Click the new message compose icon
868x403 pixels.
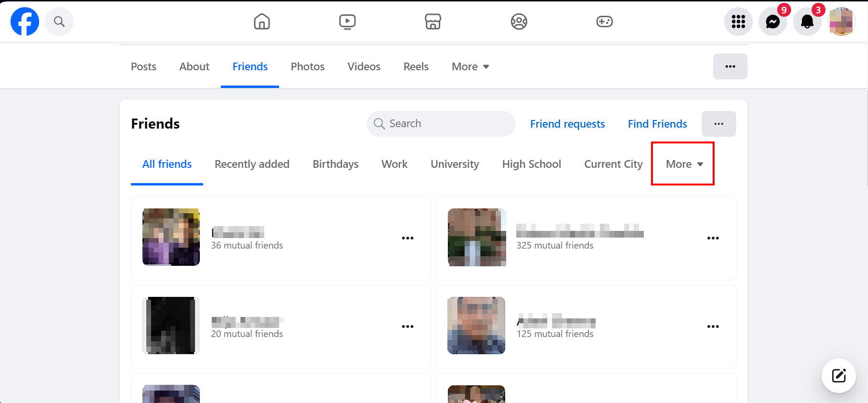click(x=839, y=376)
